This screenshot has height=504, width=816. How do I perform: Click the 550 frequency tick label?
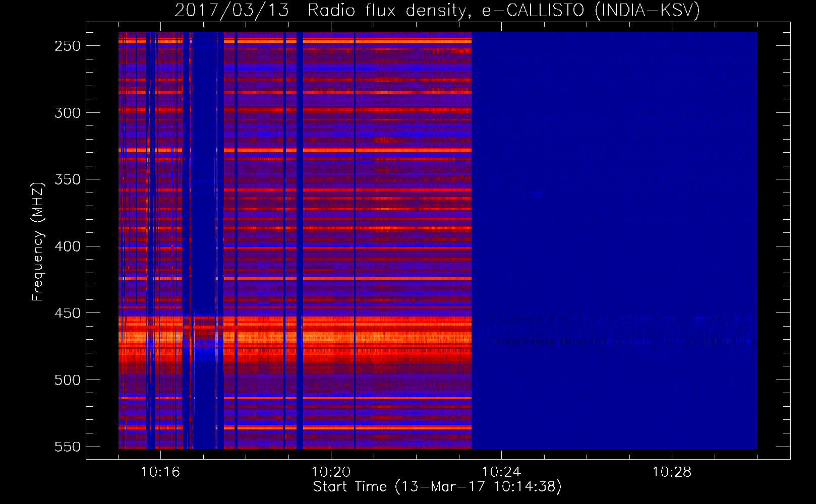[x=68, y=447]
